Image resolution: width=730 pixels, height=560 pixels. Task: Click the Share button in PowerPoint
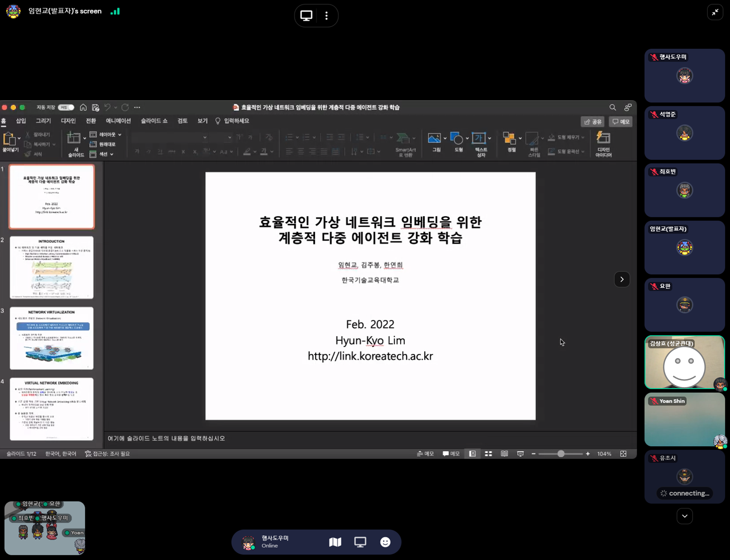(x=592, y=122)
